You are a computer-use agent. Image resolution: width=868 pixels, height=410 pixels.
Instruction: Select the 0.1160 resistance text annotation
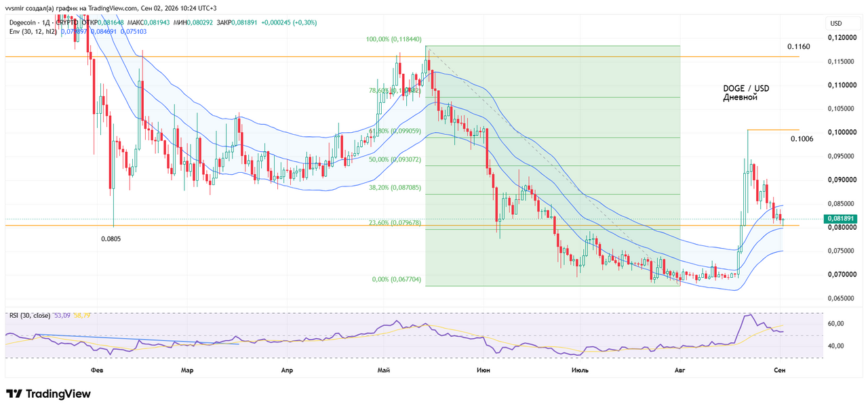[x=798, y=47]
